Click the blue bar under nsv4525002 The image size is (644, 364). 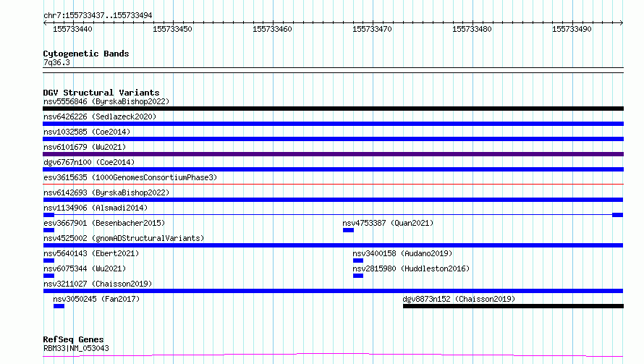pyautogui.click(x=333, y=245)
